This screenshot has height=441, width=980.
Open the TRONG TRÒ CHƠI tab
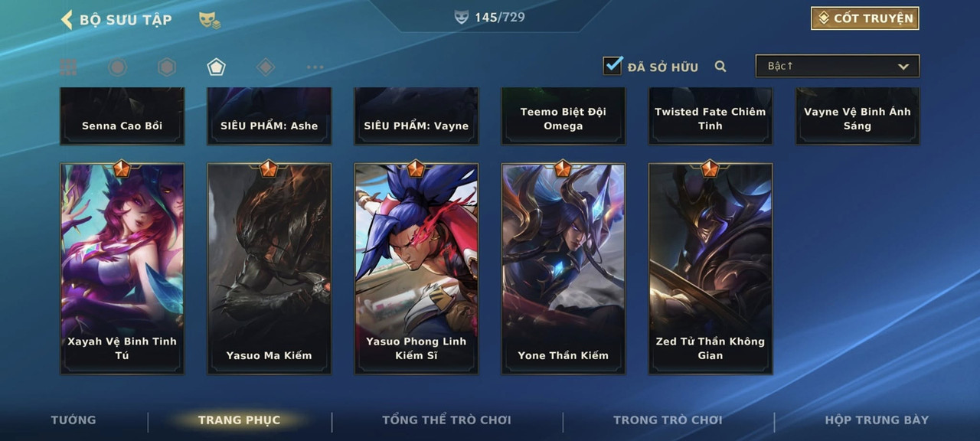point(668,420)
